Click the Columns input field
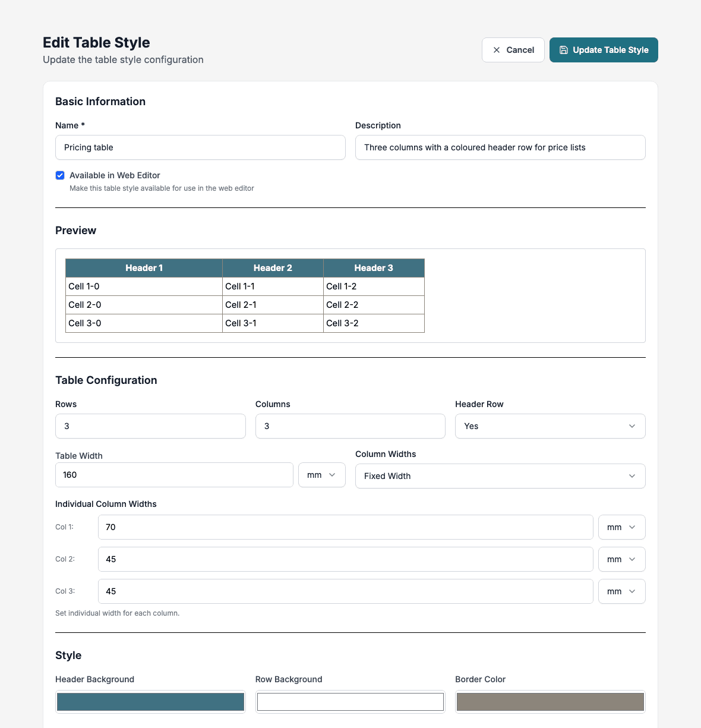This screenshot has height=728, width=701. coord(350,426)
